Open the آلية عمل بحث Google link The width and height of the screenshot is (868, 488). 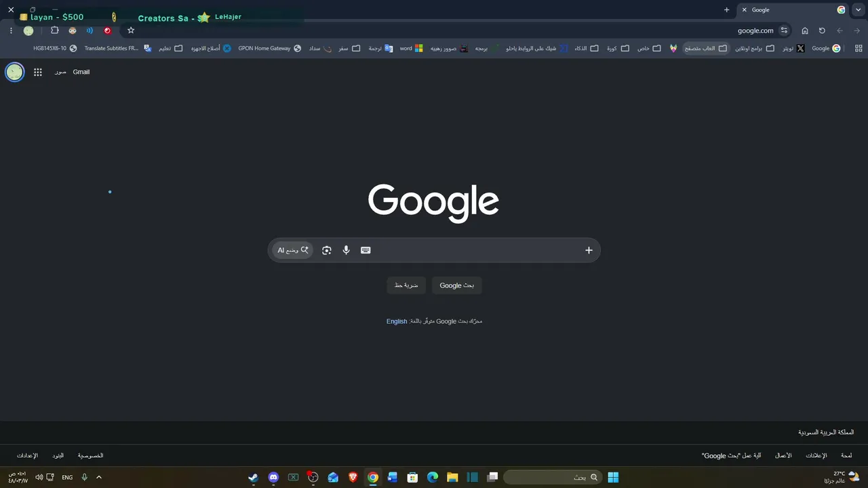(x=732, y=455)
